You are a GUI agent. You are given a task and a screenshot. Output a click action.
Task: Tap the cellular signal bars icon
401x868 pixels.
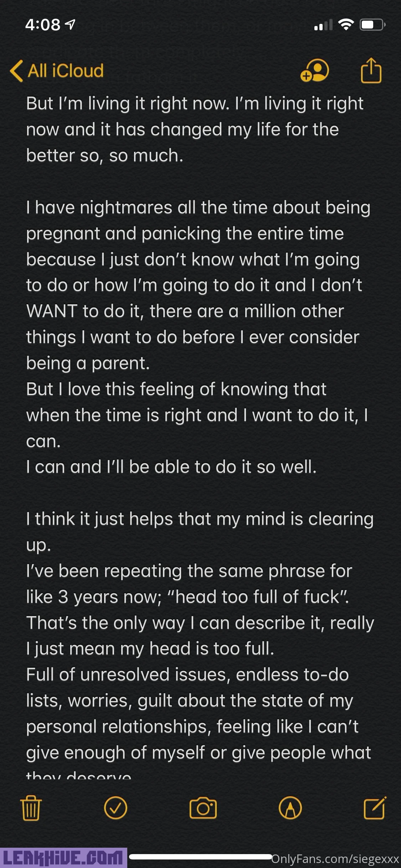click(323, 25)
